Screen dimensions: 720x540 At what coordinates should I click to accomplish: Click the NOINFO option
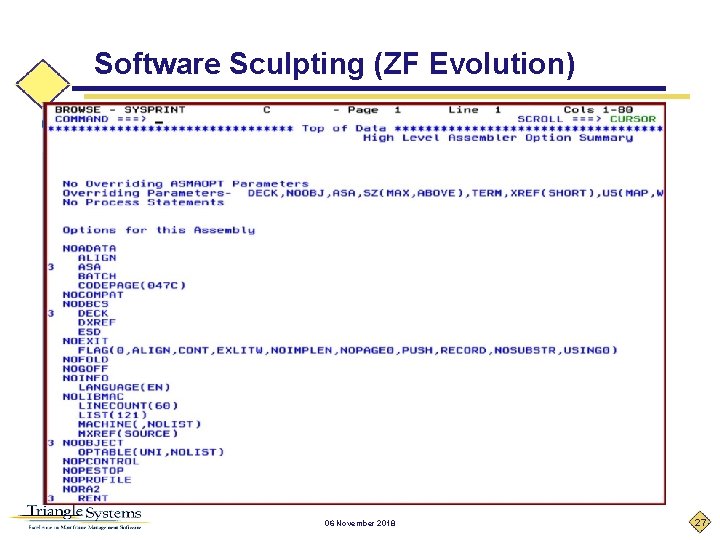point(85,378)
